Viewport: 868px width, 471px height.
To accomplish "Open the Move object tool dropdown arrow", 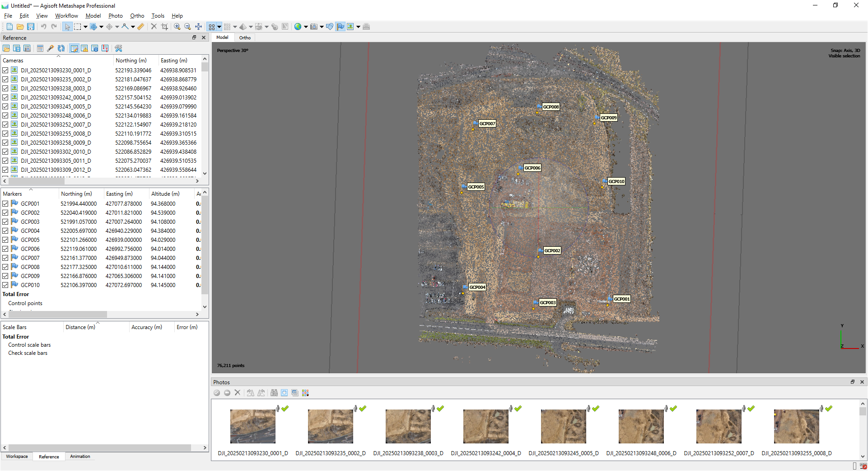I will coord(117,27).
